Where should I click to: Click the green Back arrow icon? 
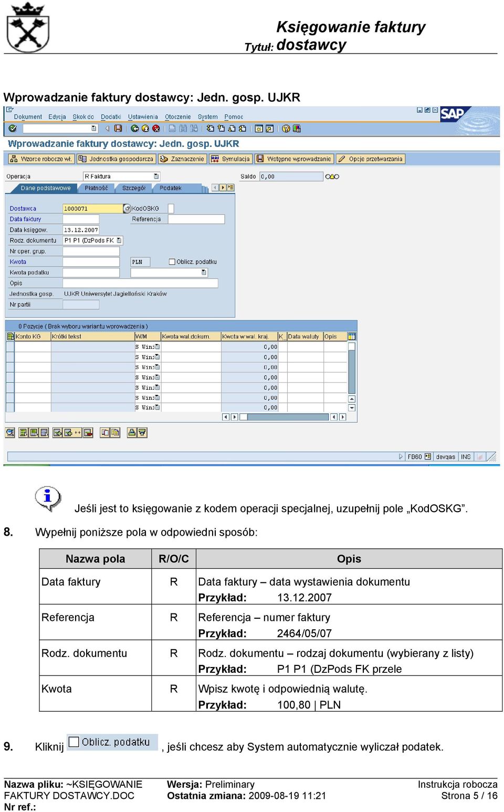tap(135, 128)
